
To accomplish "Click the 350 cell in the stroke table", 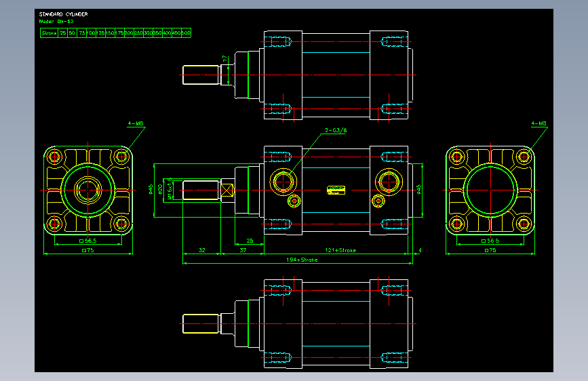I will tap(157, 33).
